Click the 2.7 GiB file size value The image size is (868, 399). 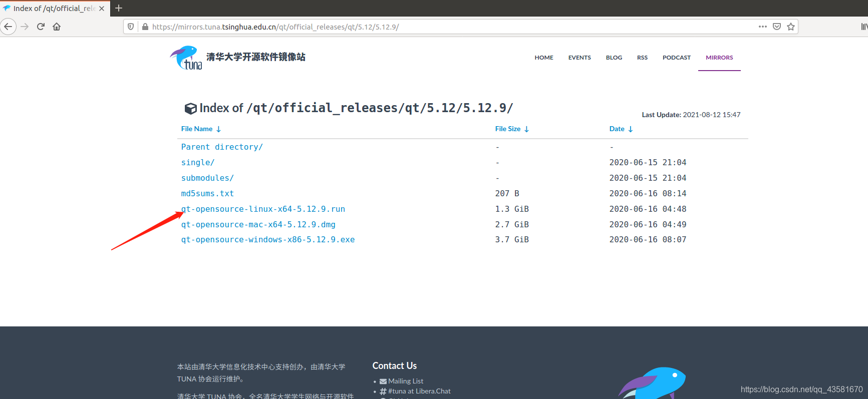(x=512, y=224)
